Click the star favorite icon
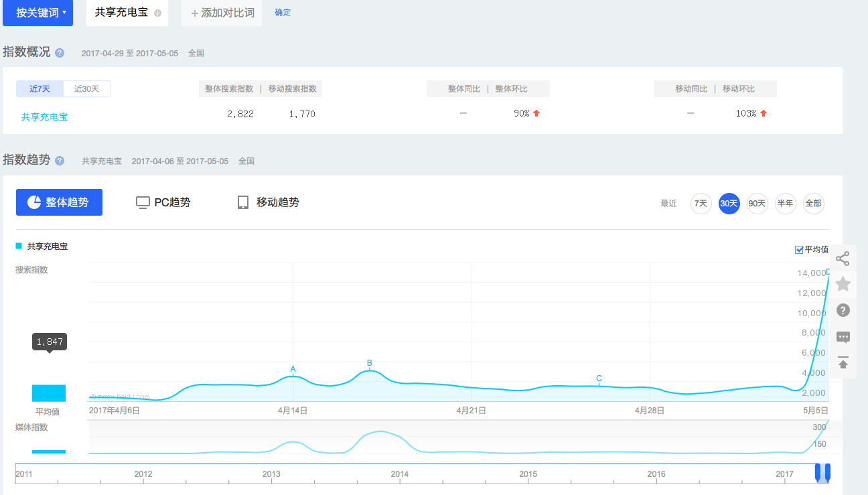868x495 pixels. (843, 285)
